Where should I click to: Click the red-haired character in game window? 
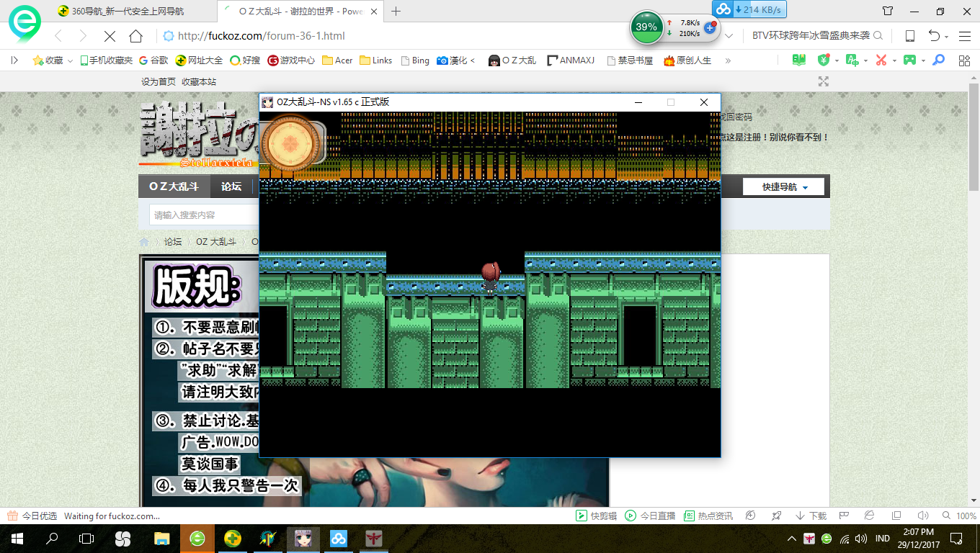point(490,277)
